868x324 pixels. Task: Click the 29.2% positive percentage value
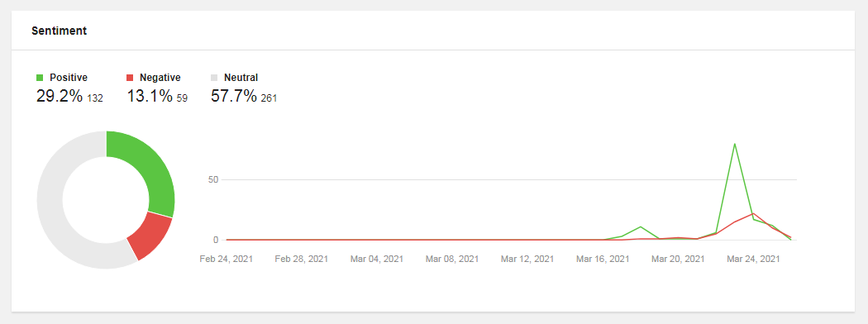click(60, 97)
